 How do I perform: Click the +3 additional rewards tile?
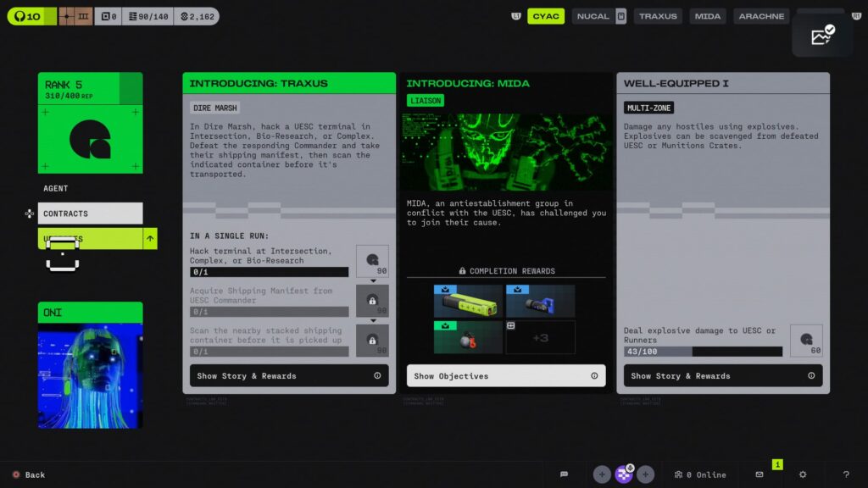coord(540,337)
